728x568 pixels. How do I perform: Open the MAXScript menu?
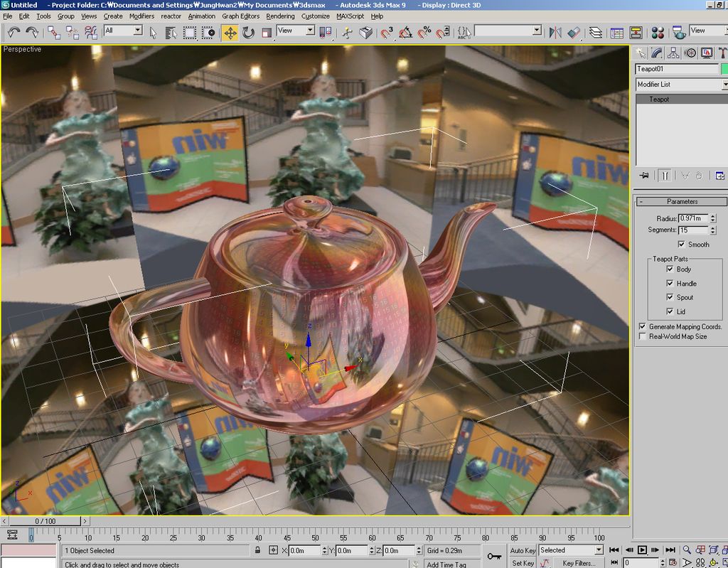[350, 16]
